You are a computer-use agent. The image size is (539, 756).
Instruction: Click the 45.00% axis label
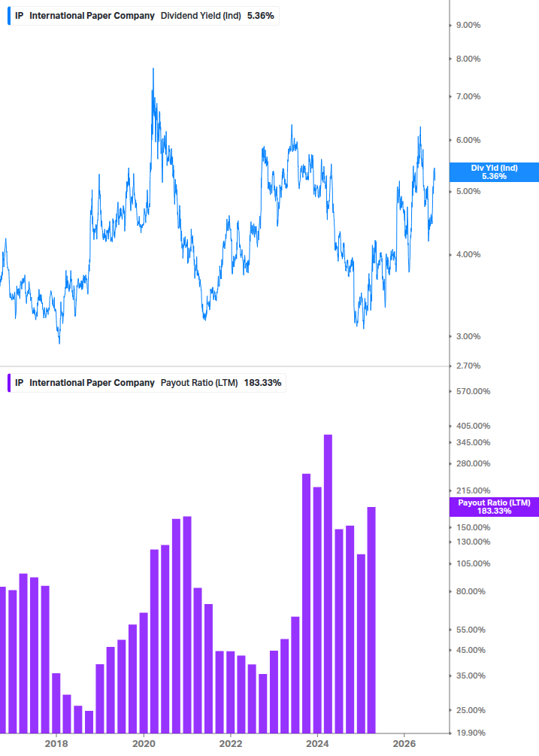(x=471, y=651)
